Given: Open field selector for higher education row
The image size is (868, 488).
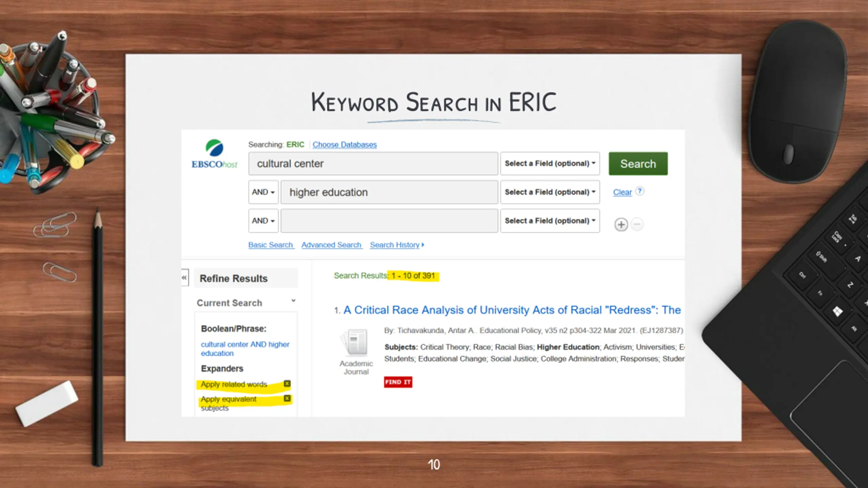Looking at the screenshot, I should (x=550, y=192).
